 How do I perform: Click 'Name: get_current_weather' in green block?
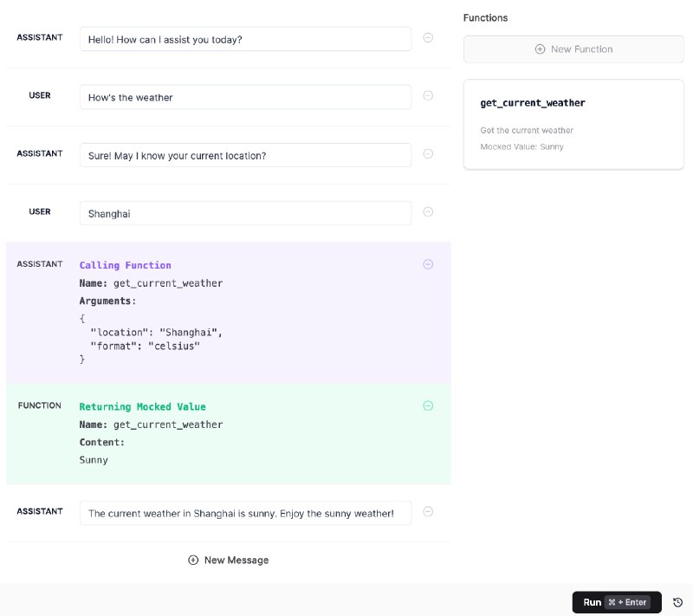[151, 425]
